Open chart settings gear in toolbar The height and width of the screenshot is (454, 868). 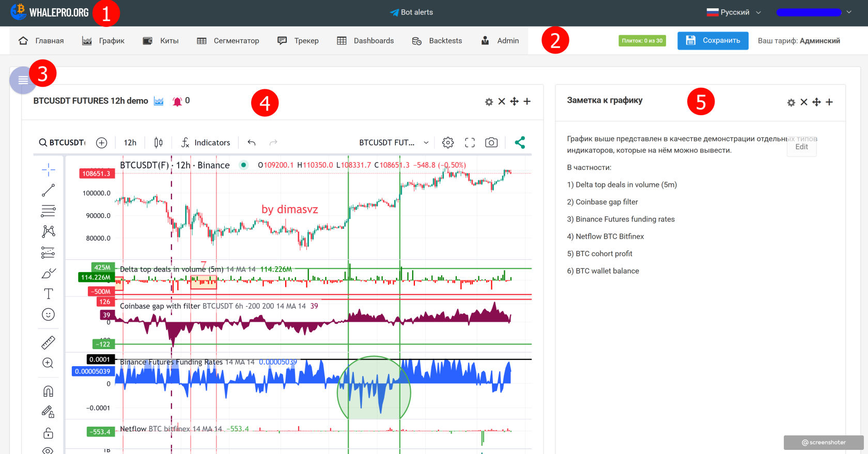click(x=448, y=143)
